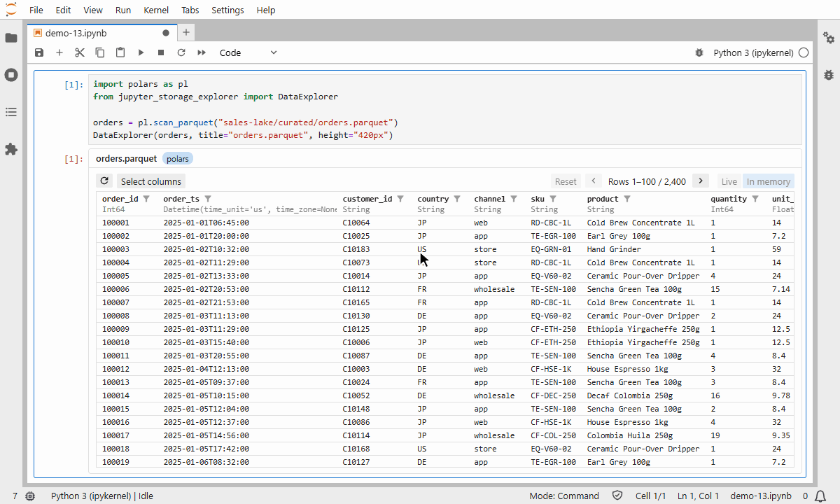This screenshot has width=840, height=504.
Task: Click wholesale channel cell for order 100014
Action: pos(494,395)
